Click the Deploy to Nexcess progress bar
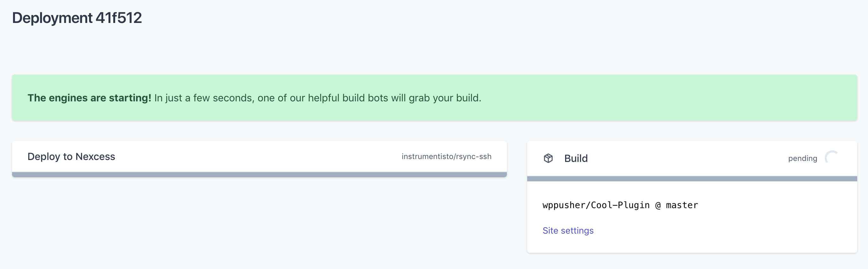Screen dimensions: 868x269 (259, 174)
